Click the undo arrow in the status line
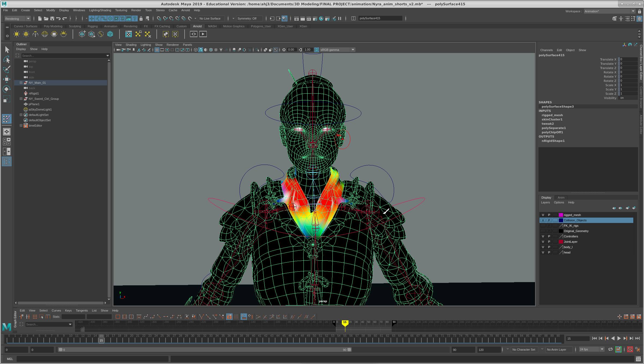This screenshot has width=644, height=364. pos(58,18)
